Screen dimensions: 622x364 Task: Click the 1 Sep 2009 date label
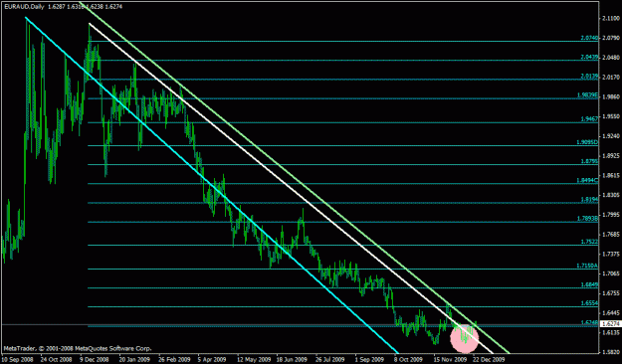pyautogui.click(x=369, y=360)
